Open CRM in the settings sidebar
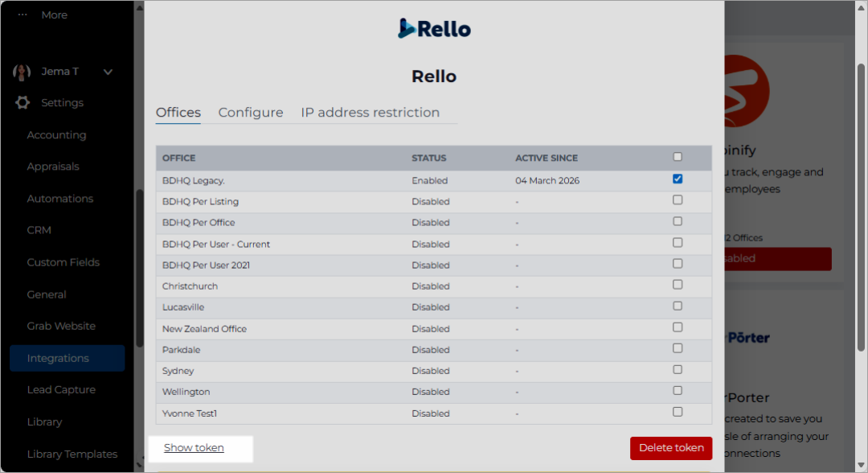 point(39,230)
